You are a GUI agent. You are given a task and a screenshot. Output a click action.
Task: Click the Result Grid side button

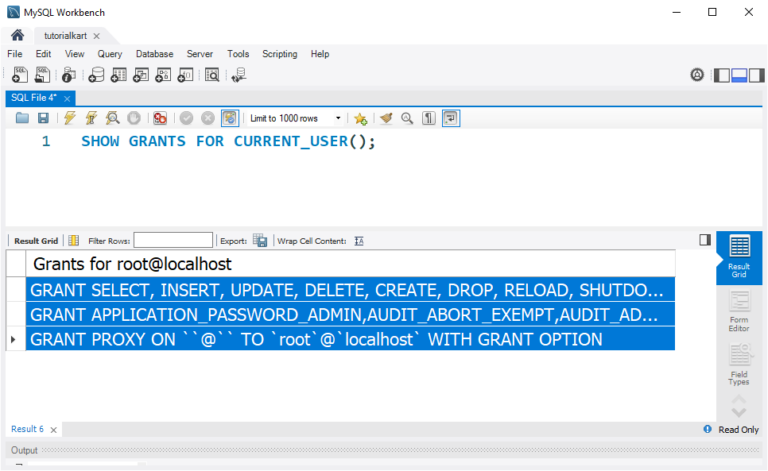tap(739, 257)
